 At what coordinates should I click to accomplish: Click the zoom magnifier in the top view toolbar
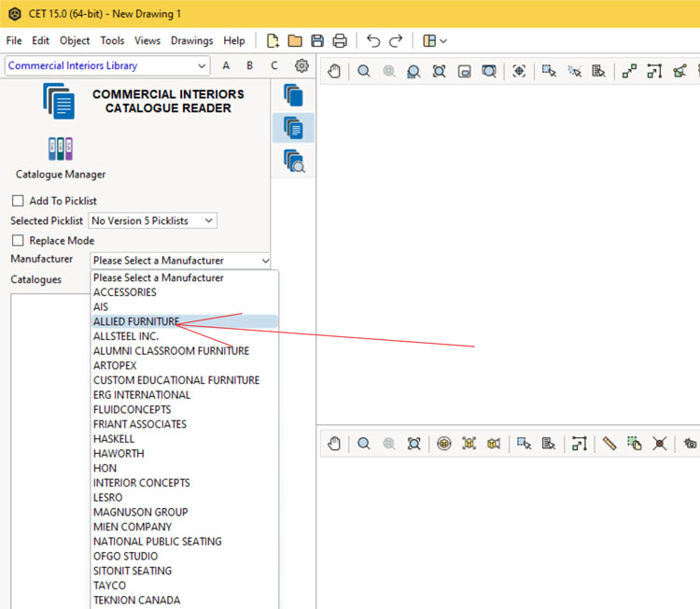click(x=364, y=71)
